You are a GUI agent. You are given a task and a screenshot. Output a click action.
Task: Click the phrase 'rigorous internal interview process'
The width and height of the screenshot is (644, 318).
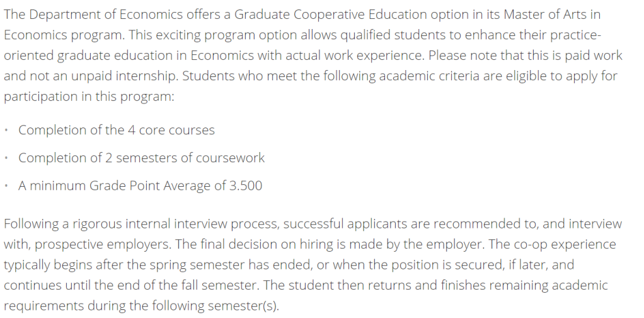[x=176, y=224]
